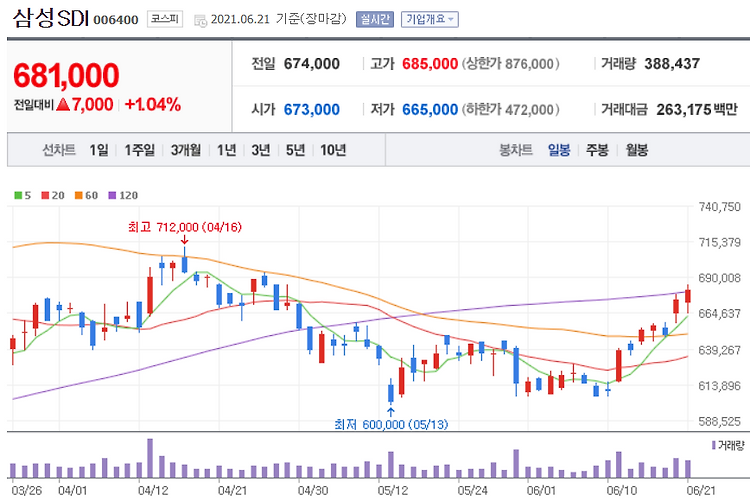This screenshot has width=750, height=501.
Task: Select the 1년 line chart tab
Action: click(x=227, y=150)
